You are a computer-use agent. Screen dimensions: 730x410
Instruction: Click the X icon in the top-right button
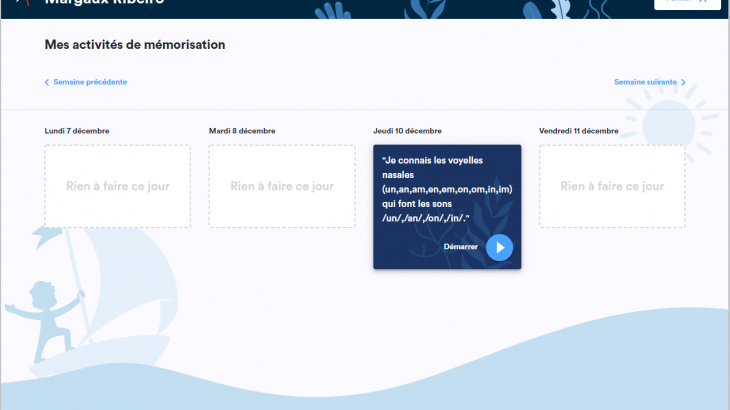coord(702,2)
